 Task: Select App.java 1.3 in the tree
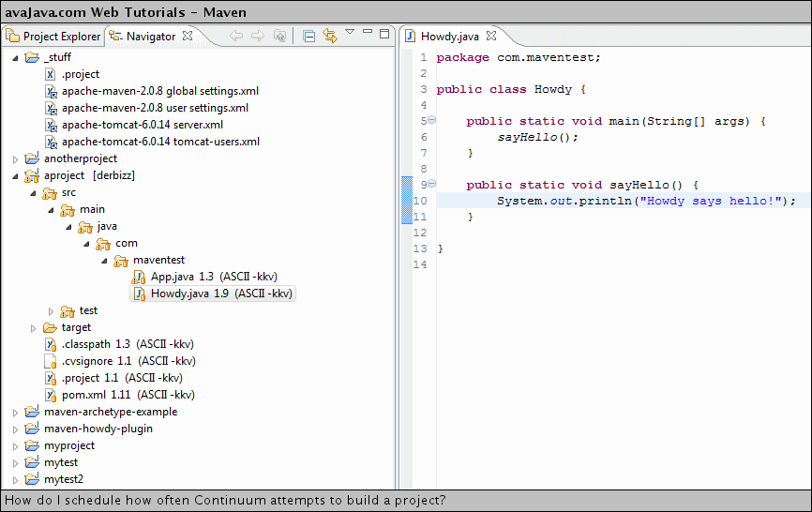tap(214, 277)
